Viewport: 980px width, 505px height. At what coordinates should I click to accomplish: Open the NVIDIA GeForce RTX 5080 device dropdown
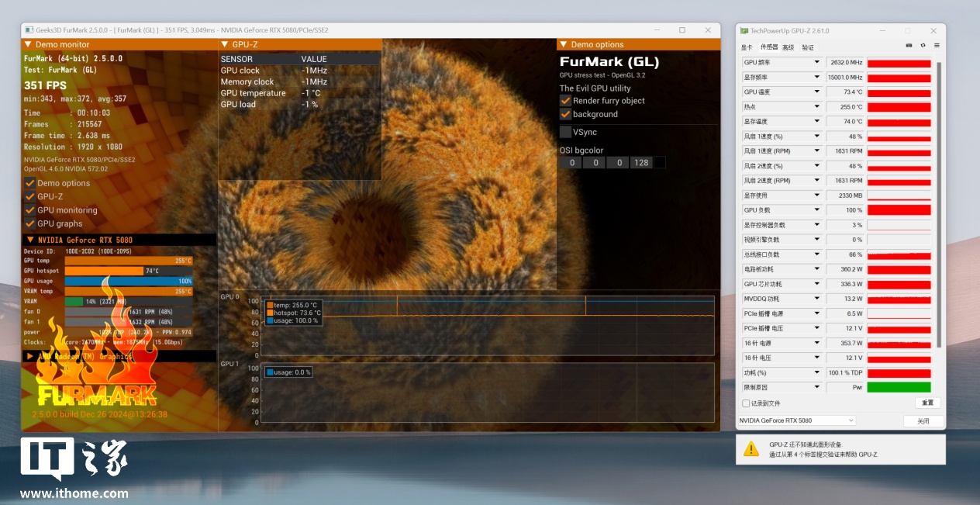[796, 420]
